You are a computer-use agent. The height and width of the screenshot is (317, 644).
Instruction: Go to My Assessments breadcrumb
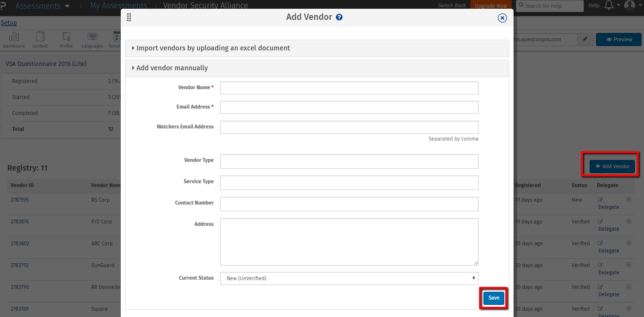coord(119,5)
